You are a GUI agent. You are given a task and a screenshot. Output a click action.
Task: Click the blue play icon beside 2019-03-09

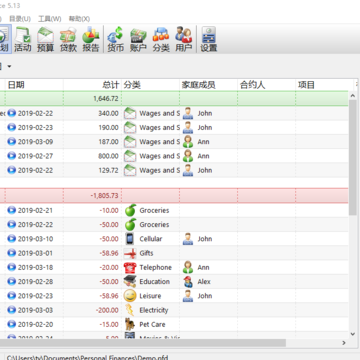coord(12,142)
